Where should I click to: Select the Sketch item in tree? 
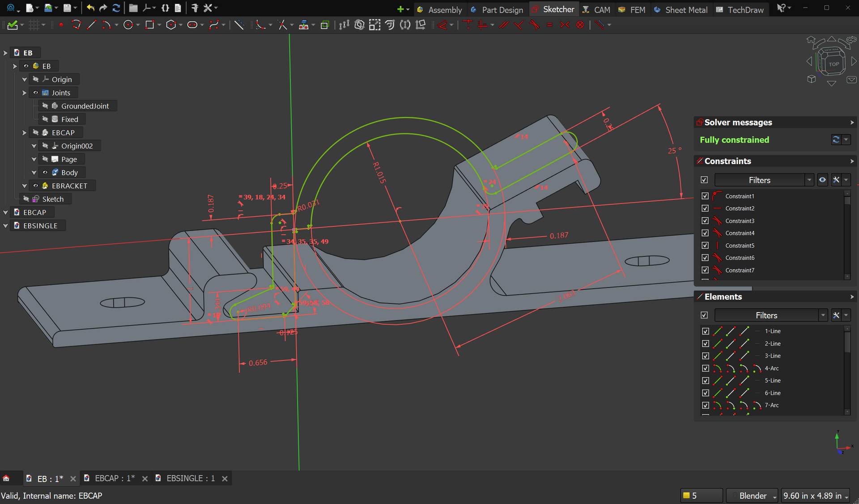click(x=53, y=199)
